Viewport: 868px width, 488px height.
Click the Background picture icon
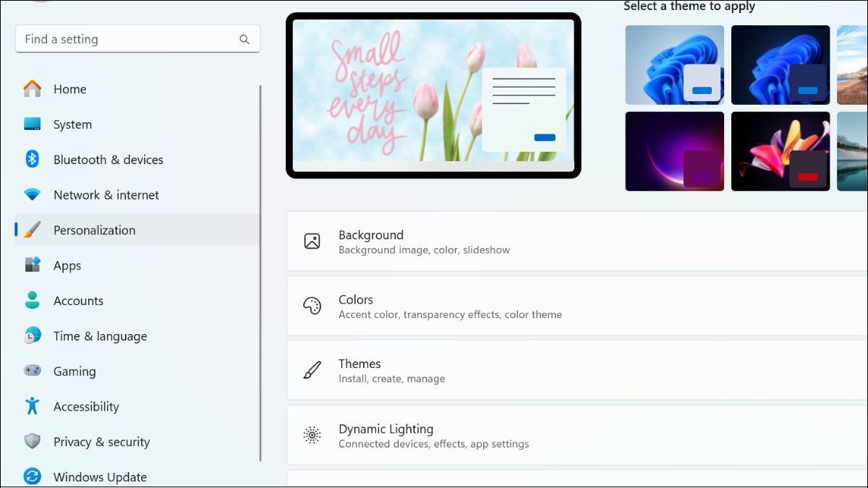click(x=312, y=241)
